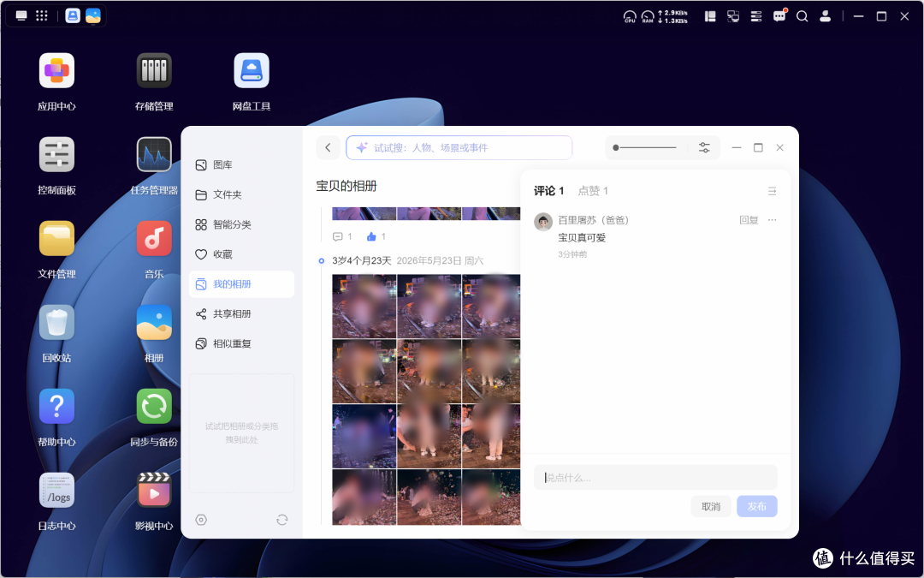Open the first photo in the 2026年5月23日 group

tap(364, 306)
